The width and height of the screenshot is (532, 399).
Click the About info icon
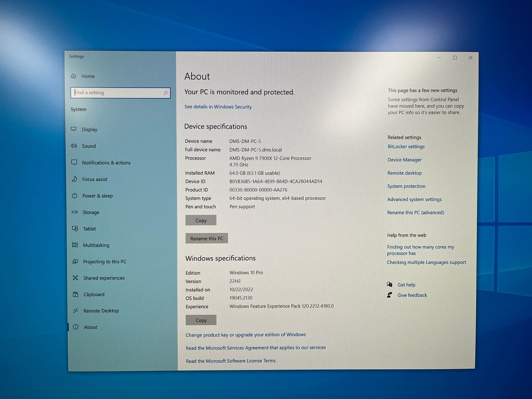coord(76,327)
